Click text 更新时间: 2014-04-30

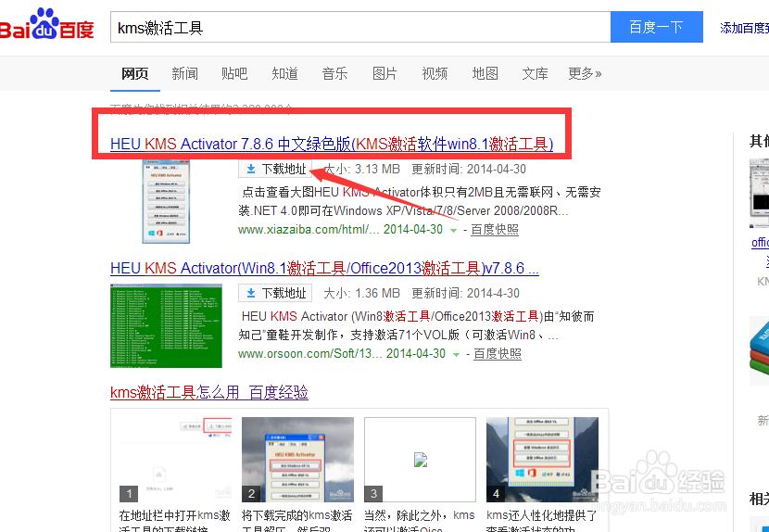click(x=469, y=169)
